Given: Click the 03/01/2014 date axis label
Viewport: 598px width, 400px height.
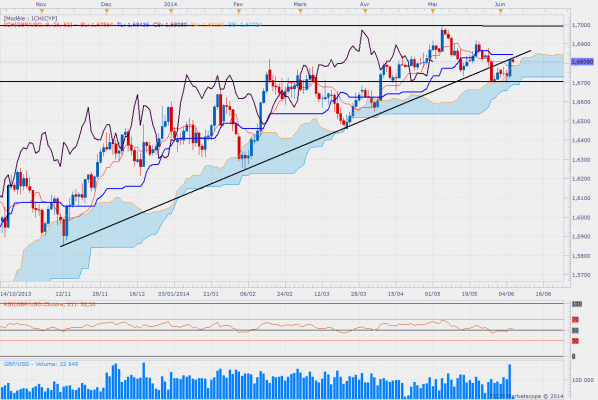Looking at the screenshot, I should pyautogui.click(x=174, y=294).
